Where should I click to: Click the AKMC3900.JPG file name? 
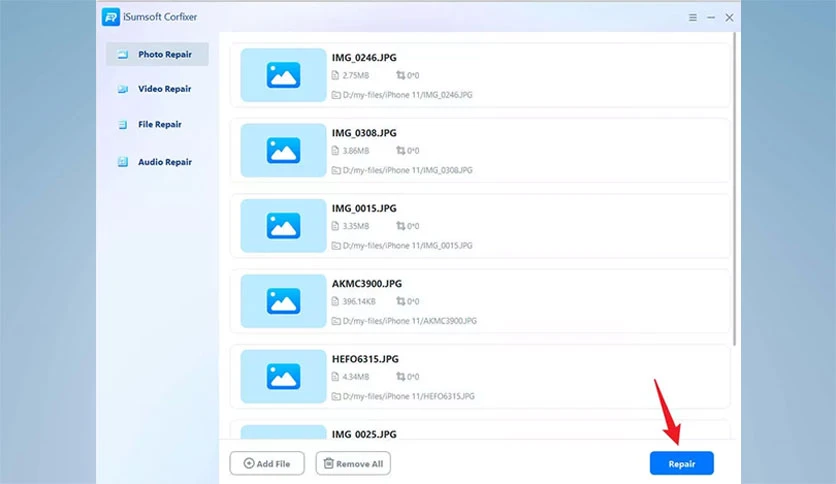[x=367, y=284]
